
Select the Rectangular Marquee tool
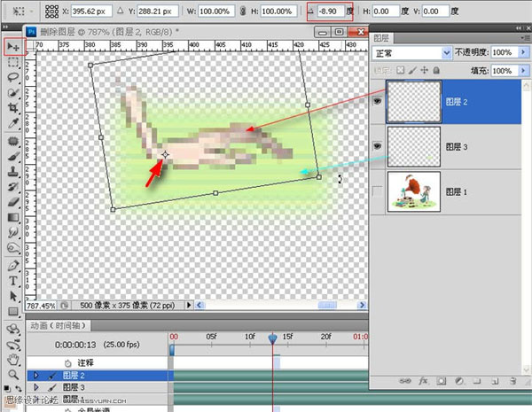(13, 62)
